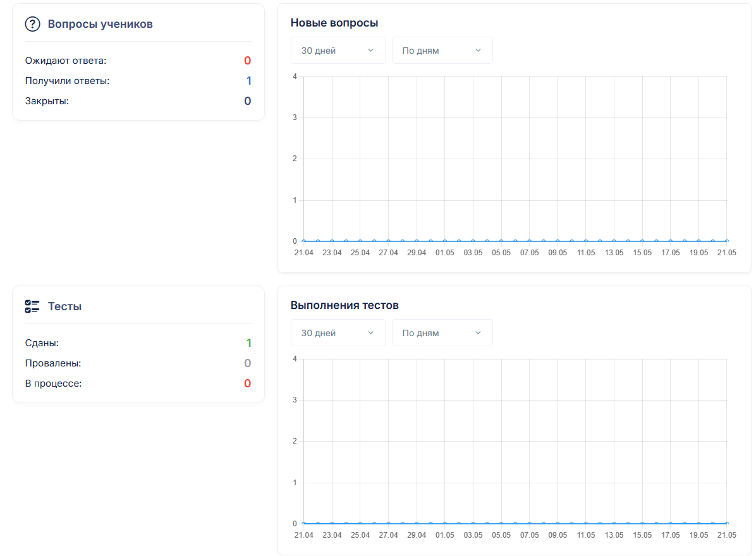Click the В процессе tests count
Screen dimensions: 756x556
(x=247, y=384)
